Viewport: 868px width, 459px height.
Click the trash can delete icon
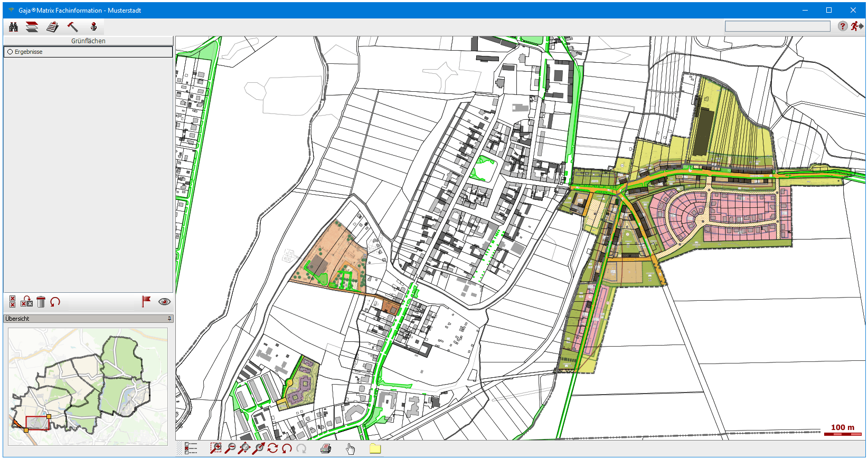coord(41,302)
